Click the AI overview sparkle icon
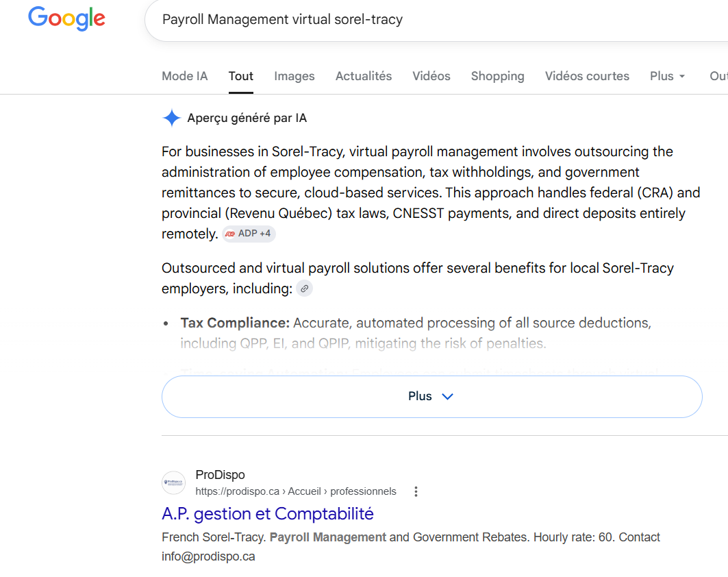Image resolution: width=728 pixels, height=577 pixels. (x=171, y=118)
